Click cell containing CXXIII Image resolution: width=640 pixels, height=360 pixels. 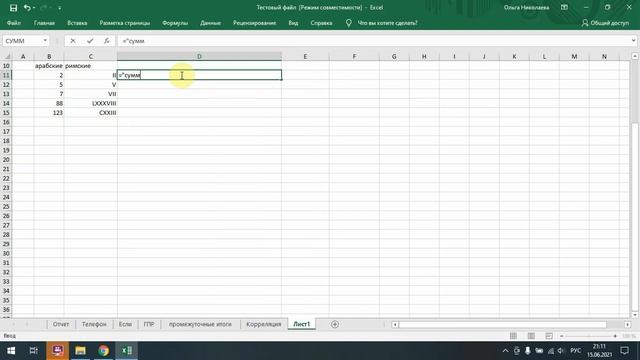point(91,113)
